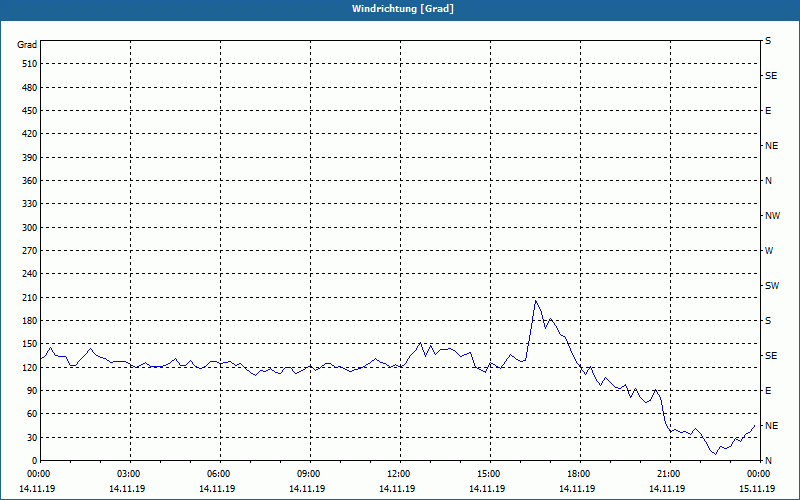Click the 14.11.19 date under 21:00
This screenshot has height=500, width=800.
[667, 489]
